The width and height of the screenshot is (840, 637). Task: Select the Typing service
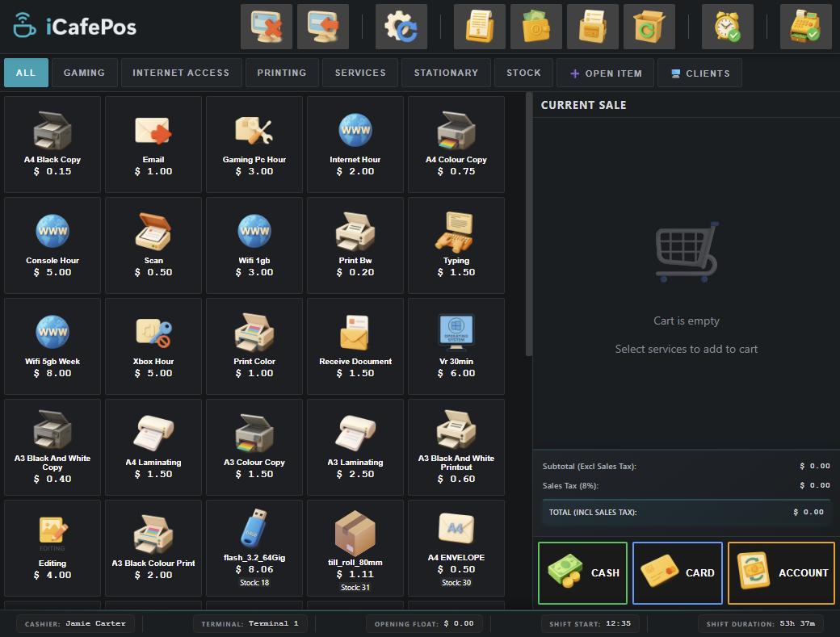point(456,245)
